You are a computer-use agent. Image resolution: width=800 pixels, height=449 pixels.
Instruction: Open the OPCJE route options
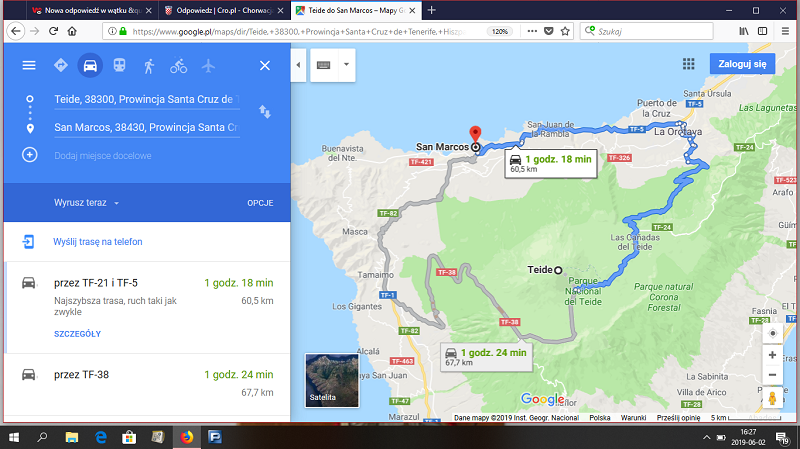coord(260,203)
